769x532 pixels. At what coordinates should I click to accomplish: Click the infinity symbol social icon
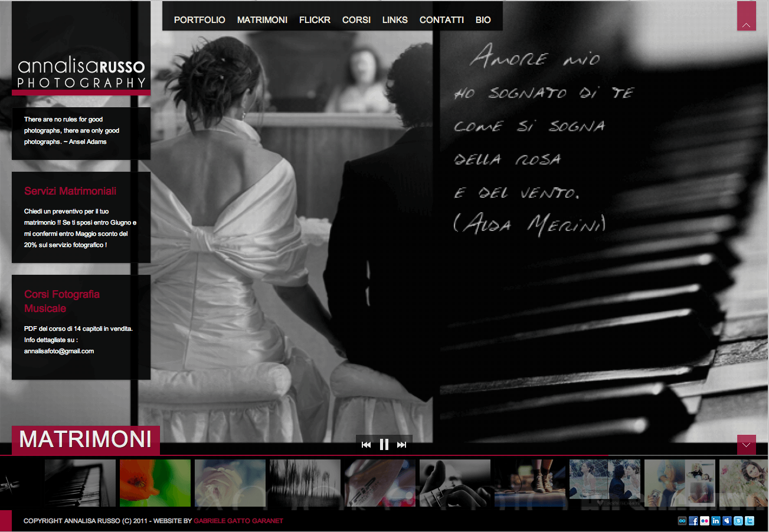point(682,521)
